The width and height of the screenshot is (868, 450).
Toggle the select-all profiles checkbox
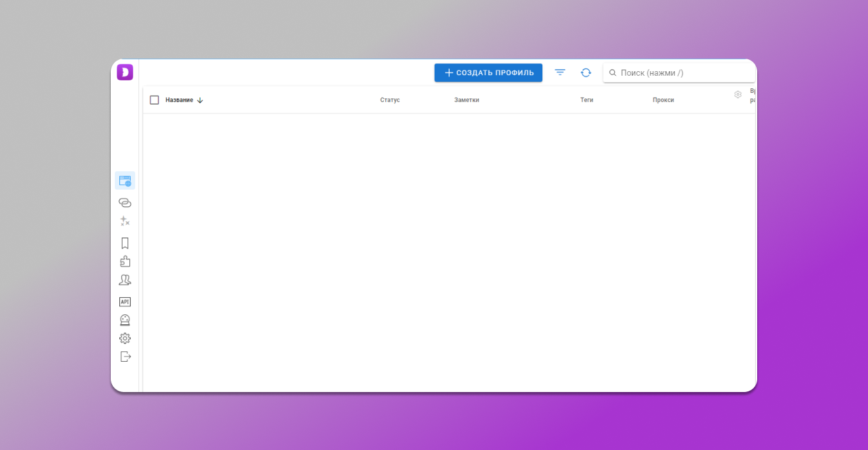pyautogui.click(x=154, y=100)
